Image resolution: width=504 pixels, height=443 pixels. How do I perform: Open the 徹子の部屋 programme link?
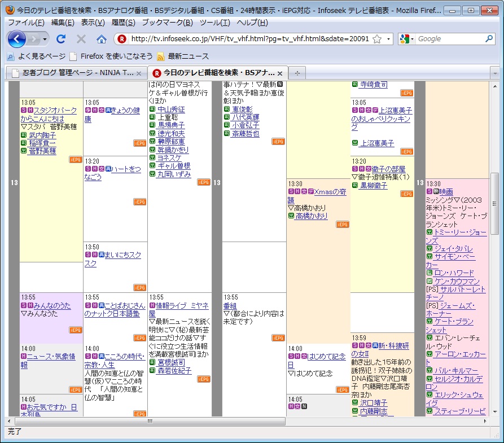(388, 169)
